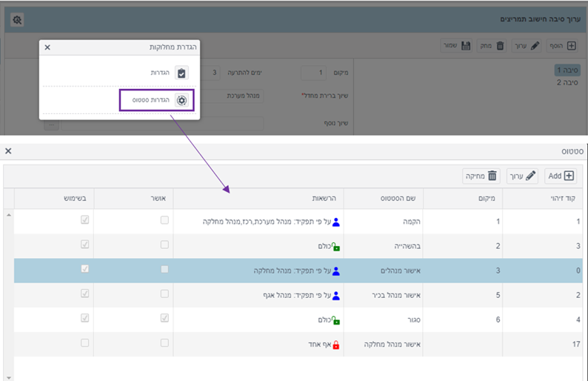The image size is (588, 381).
Task: Click the user icon in אישור מנהלים row
Action: point(336,271)
